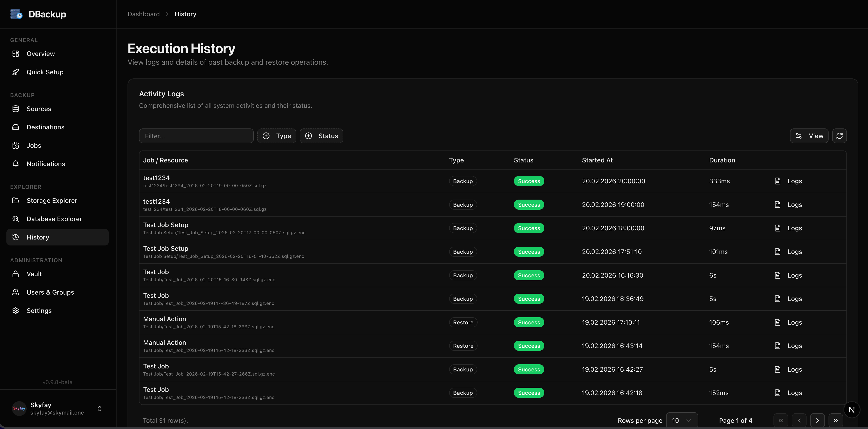Click the Overview grid icon in sidebar
This screenshot has width=868, height=429.
pos(16,54)
